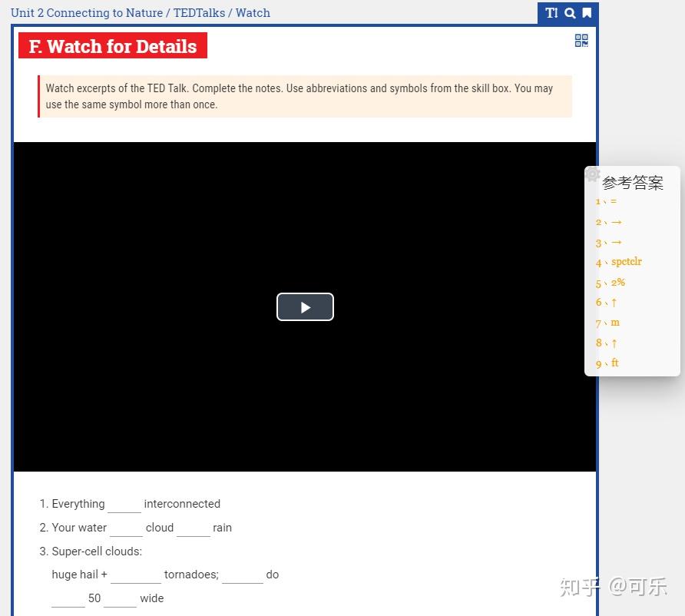
Task: Click the bookmark icon in the header bar
Action: pos(587,13)
